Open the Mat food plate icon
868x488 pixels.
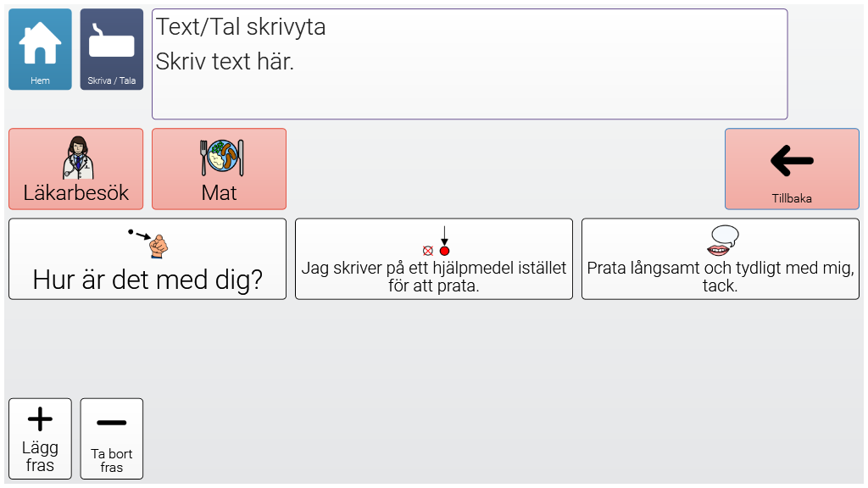(x=219, y=158)
